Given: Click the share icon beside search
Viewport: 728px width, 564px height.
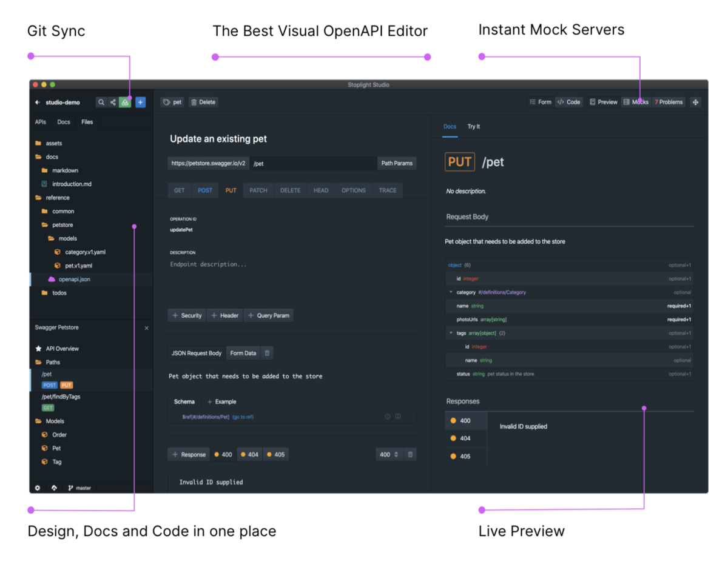Looking at the screenshot, I should pyautogui.click(x=113, y=102).
